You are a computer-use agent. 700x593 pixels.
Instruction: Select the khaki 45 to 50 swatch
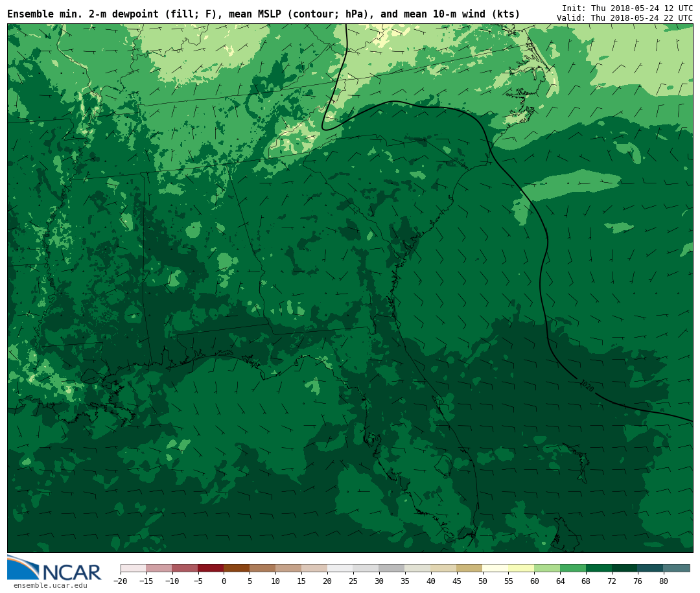pos(469,568)
